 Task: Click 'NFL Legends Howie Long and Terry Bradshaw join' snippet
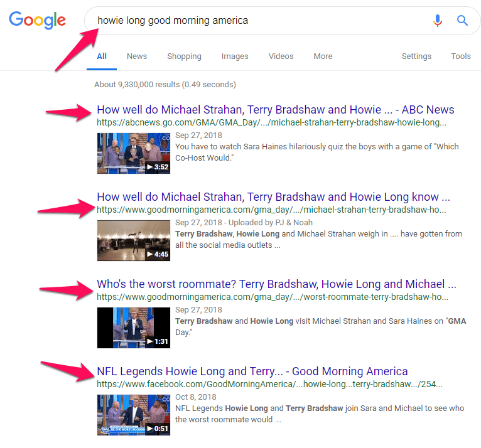point(320,414)
